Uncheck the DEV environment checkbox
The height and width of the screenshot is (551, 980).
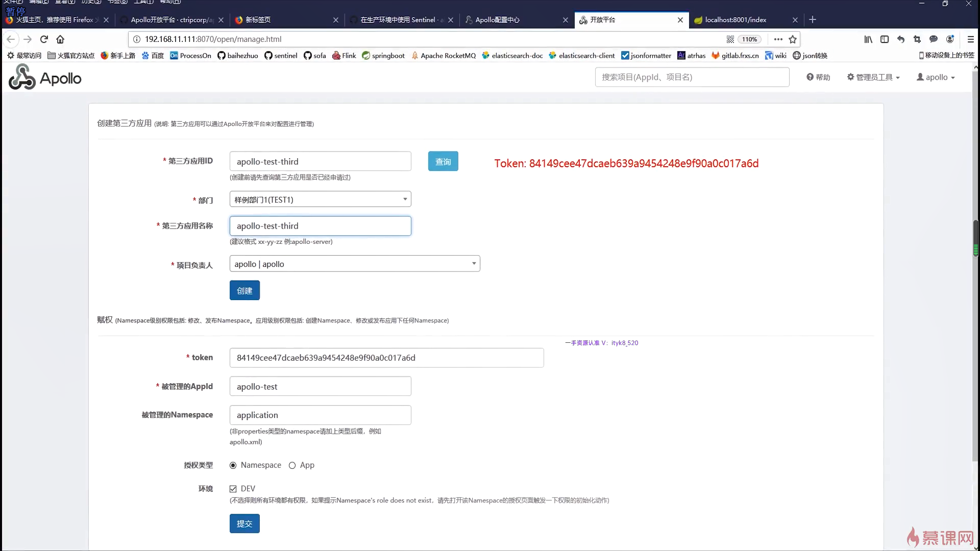tap(233, 489)
